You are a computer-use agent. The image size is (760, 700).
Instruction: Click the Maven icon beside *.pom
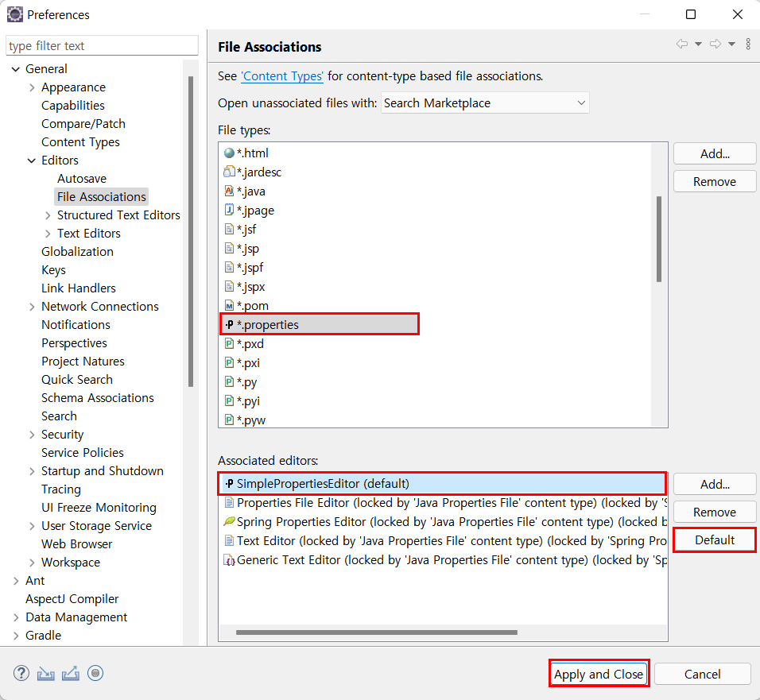tap(229, 306)
